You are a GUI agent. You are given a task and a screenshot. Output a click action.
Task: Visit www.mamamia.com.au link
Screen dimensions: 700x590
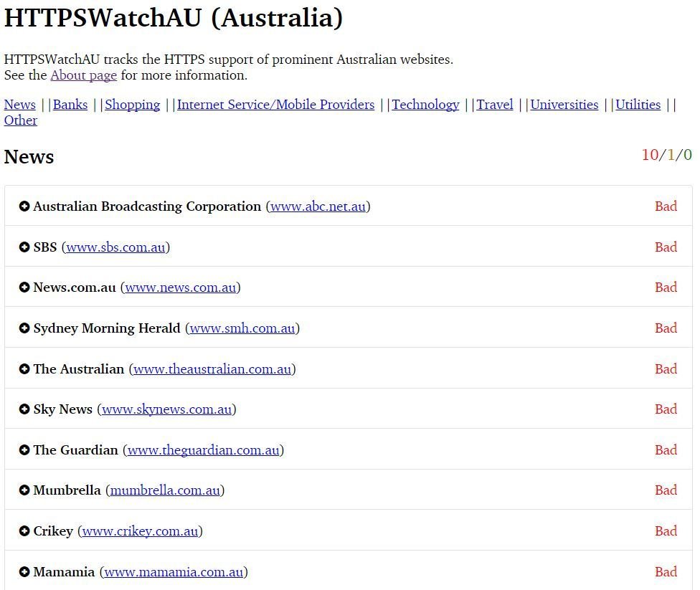point(174,572)
